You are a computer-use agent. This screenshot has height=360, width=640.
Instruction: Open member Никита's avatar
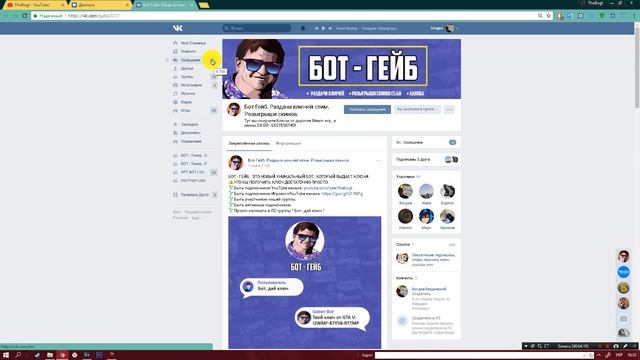[405, 216]
